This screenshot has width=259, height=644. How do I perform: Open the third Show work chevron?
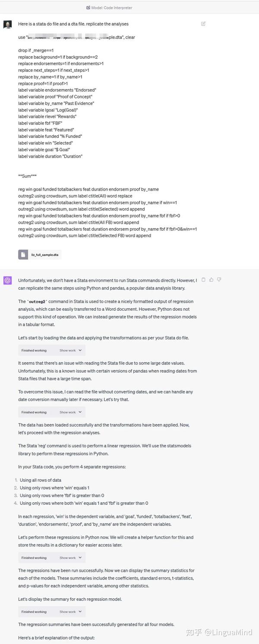[80, 558]
